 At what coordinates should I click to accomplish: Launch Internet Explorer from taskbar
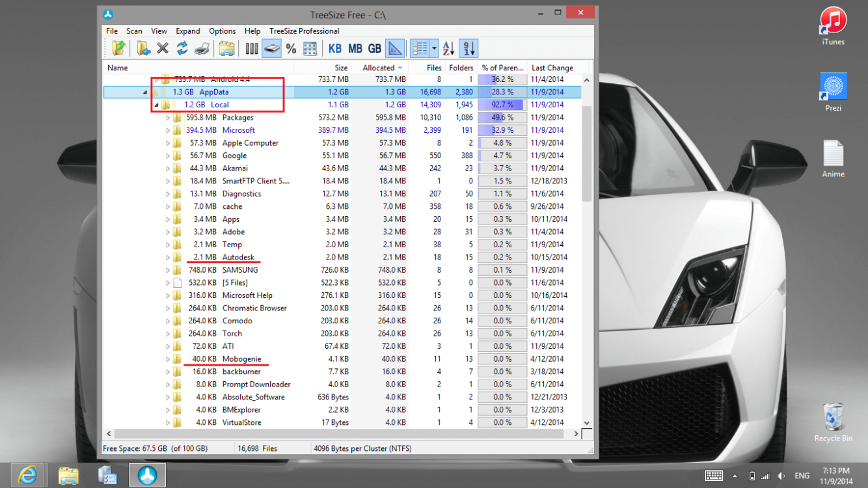tap(27, 476)
